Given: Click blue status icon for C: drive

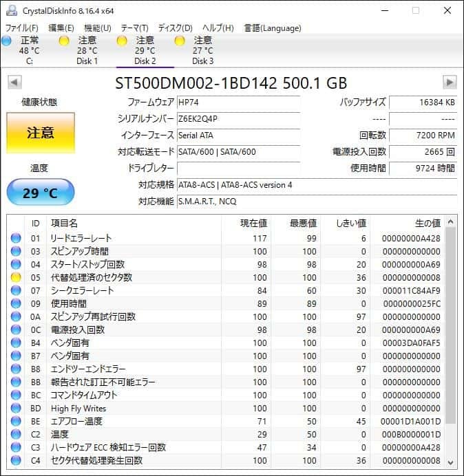Looking at the screenshot, I should (6, 41).
